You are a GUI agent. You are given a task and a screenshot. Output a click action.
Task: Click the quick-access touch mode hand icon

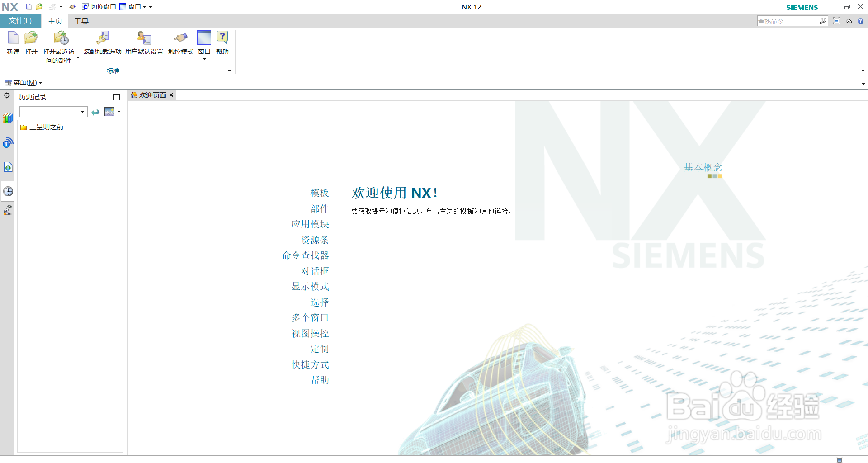point(72,7)
